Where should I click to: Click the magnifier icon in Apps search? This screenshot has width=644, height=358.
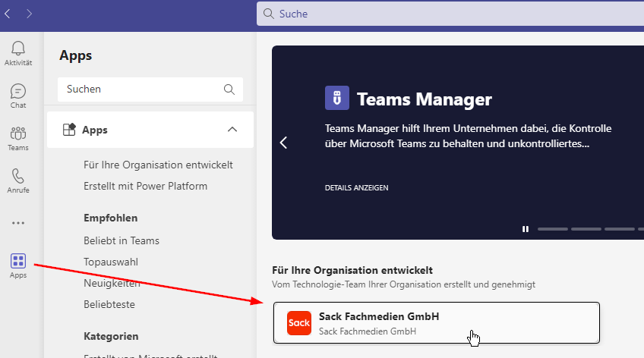tap(229, 89)
